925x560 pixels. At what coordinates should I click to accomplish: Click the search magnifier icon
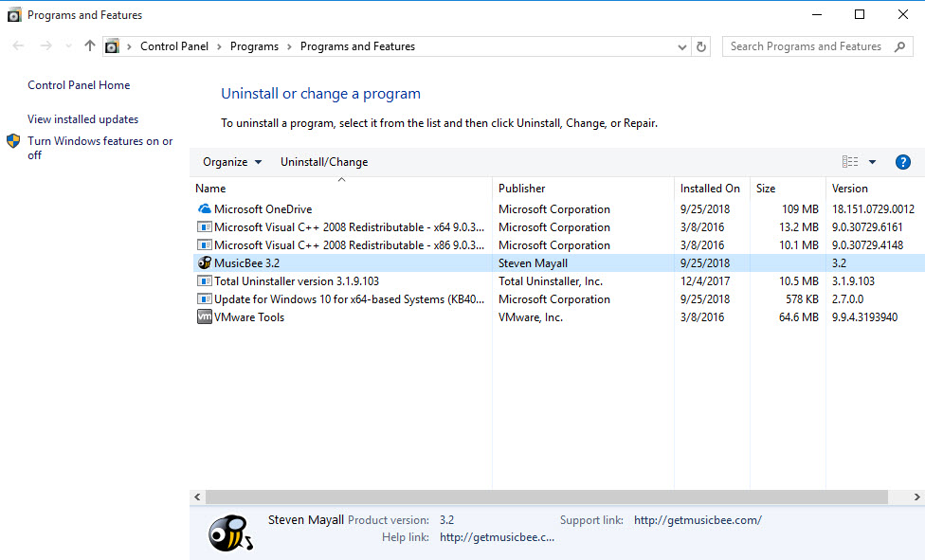point(899,46)
